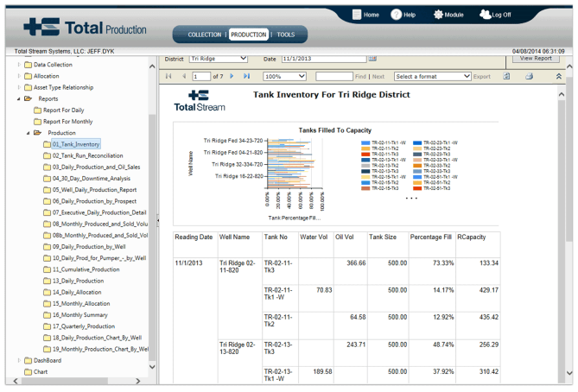The image size is (578, 392).
Task: Click the page number input field
Action: tap(201, 76)
